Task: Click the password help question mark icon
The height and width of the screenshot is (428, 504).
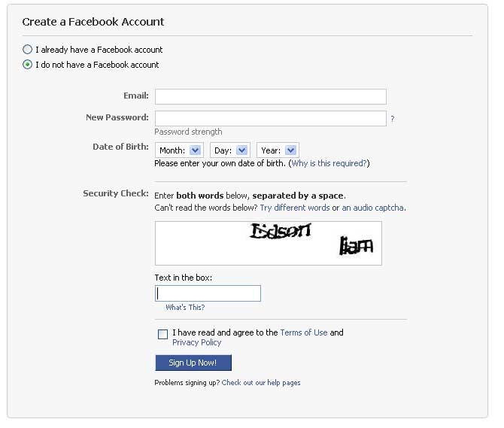Action: click(392, 119)
